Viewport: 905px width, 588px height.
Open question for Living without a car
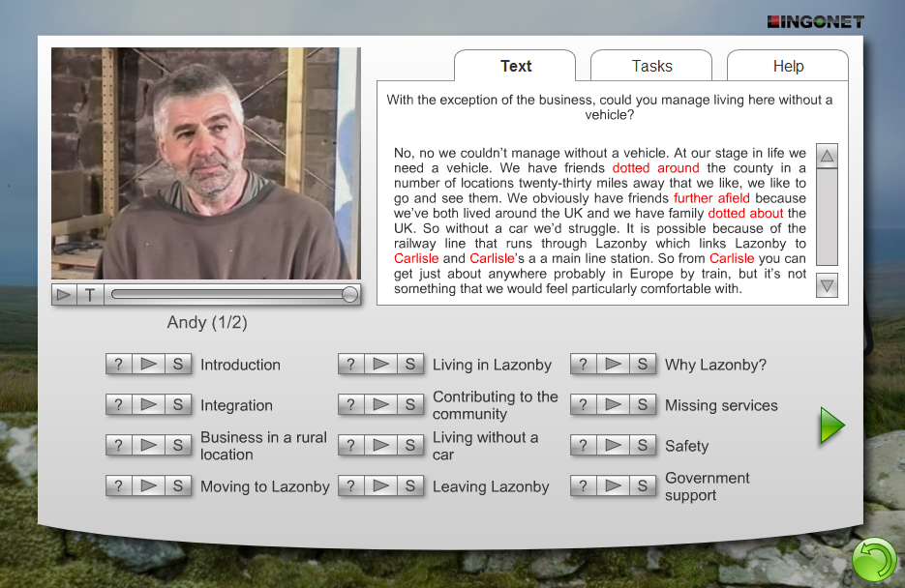[x=351, y=445]
